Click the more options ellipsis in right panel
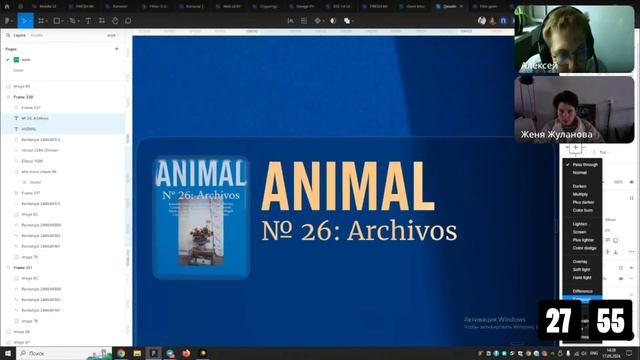The height and width of the screenshot is (360, 640). [631, 251]
